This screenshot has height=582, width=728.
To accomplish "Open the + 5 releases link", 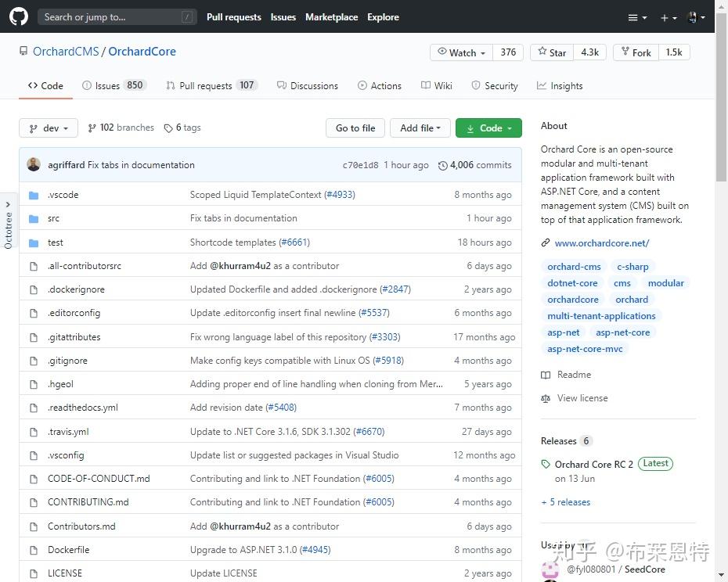I will point(566,502).
